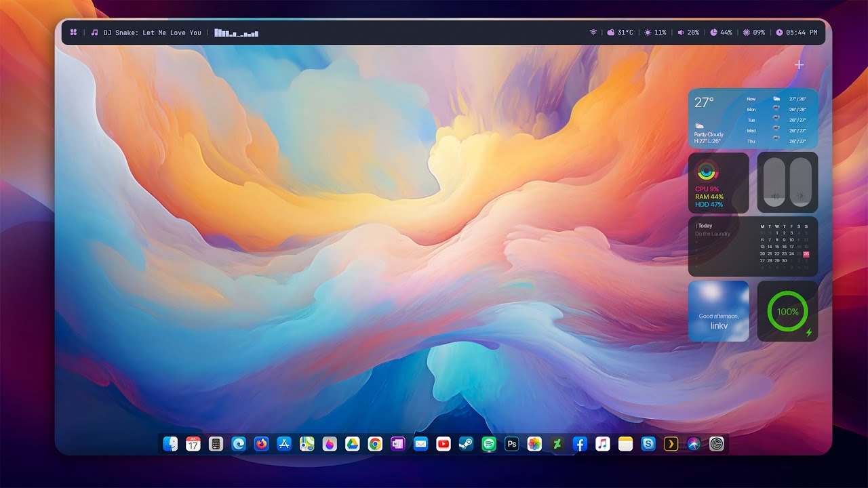
Task: Click the plus button above the widgets
Action: pyautogui.click(x=800, y=65)
